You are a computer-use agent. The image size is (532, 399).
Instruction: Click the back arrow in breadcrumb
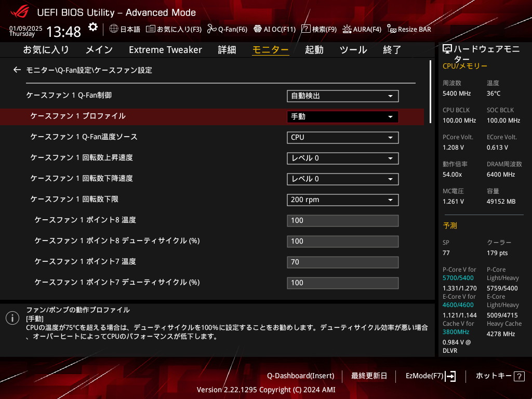click(x=17, y=70)
